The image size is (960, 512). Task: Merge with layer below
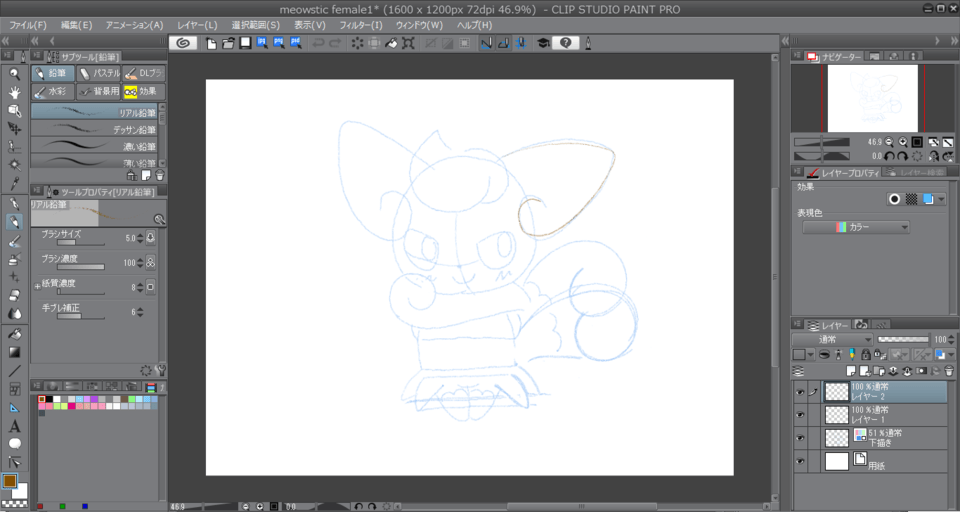coord(907,371)
